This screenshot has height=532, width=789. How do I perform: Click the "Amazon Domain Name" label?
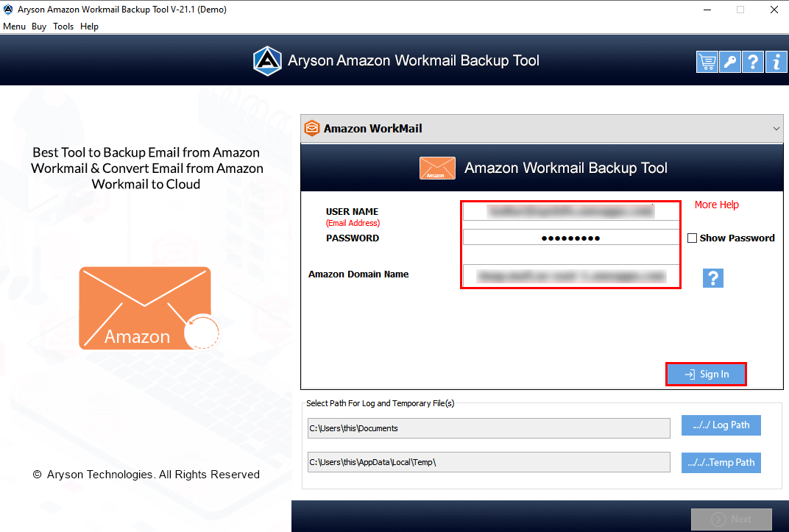(x=358, y=274)
